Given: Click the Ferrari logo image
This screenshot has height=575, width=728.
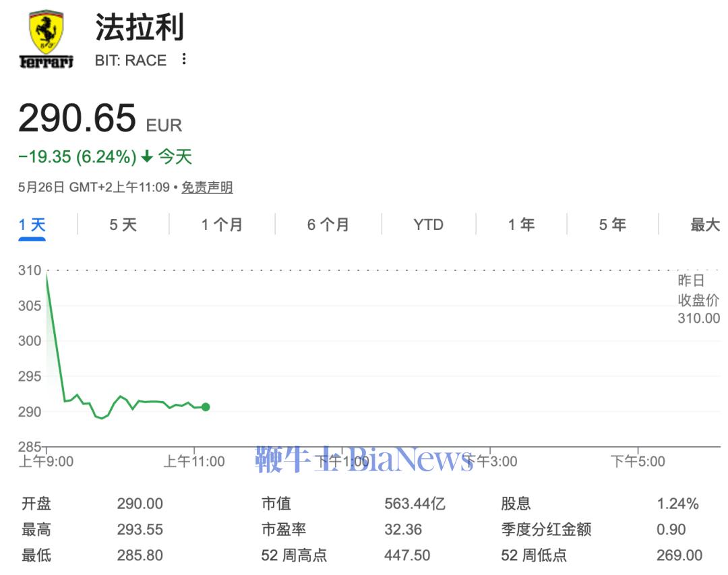Looking at the screenshot, I should (47, 40).
